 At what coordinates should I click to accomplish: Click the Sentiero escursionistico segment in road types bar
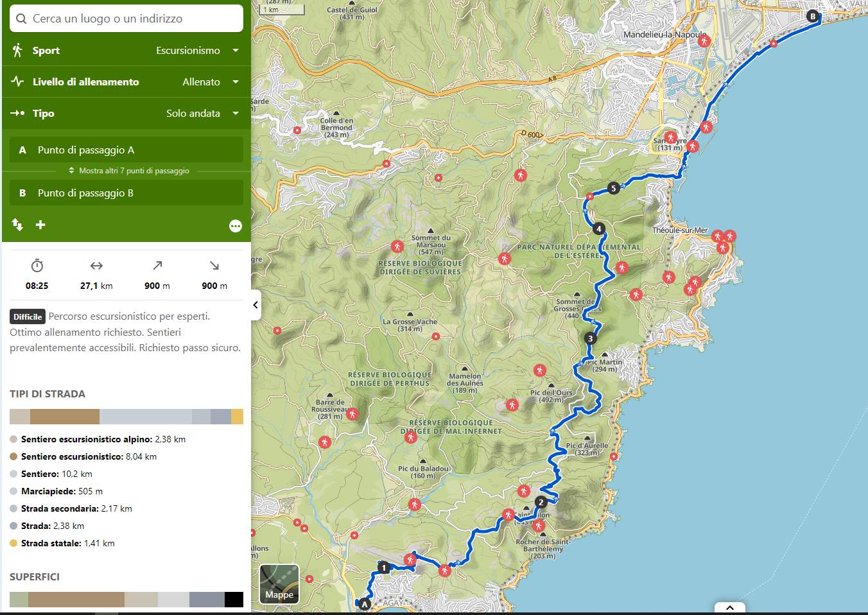point(64,417)
